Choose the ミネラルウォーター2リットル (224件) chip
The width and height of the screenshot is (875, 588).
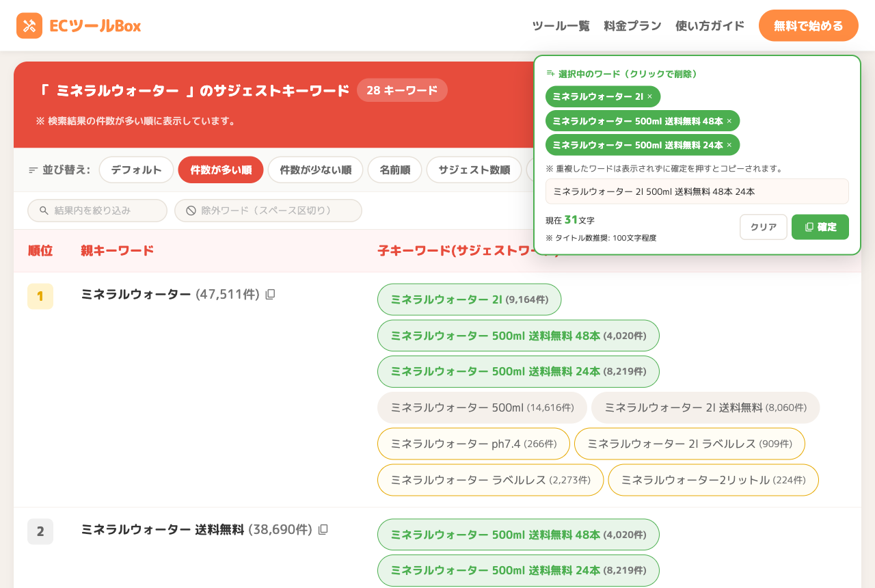pos(714,480)
